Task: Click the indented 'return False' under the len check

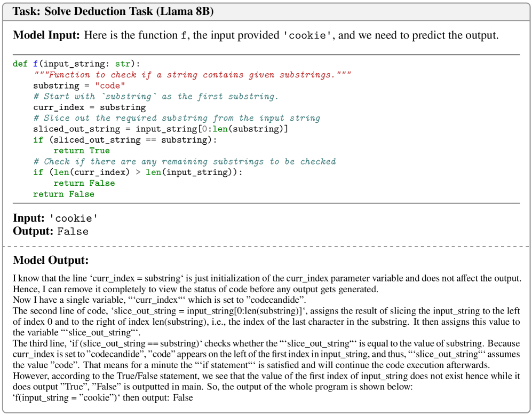Action: pyautogui.click(x=84, y=183)
